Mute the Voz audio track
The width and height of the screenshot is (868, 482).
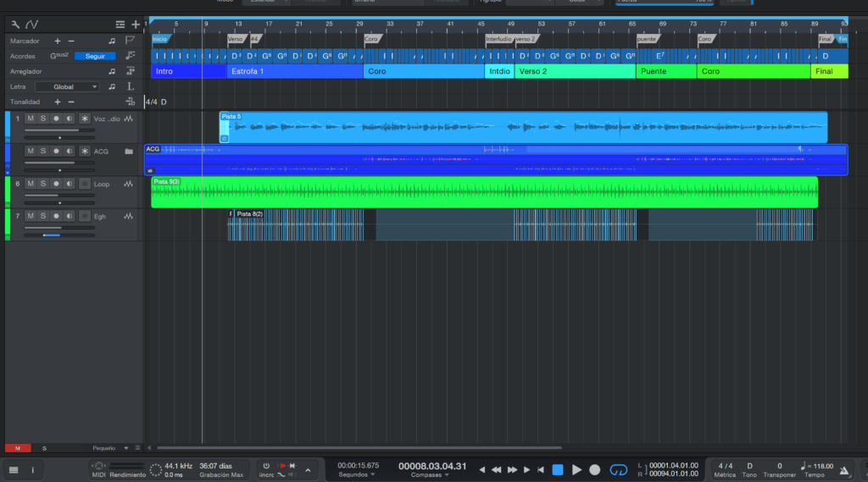click(31, 119)
